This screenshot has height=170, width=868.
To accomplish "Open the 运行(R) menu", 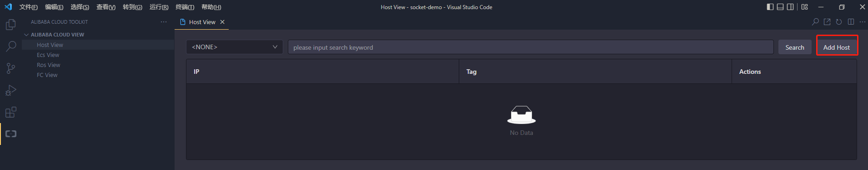I will pyautogui.click(x=159, y=7).
